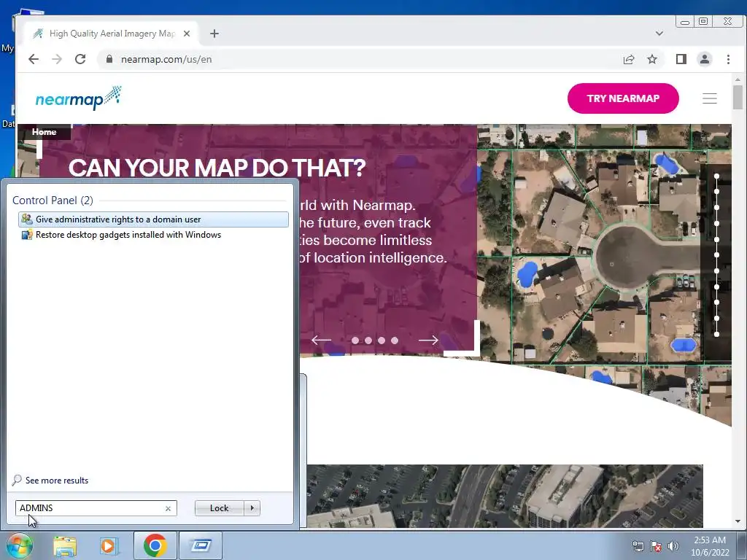Bookmark this tab with the star
The height and width of the screenshot is (560, 747).
652,59
